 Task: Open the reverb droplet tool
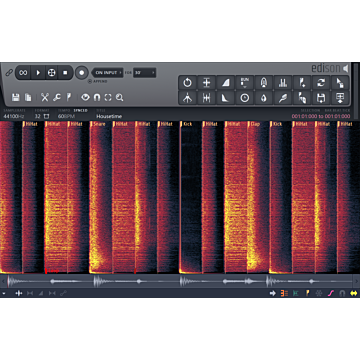coord(264,98)
